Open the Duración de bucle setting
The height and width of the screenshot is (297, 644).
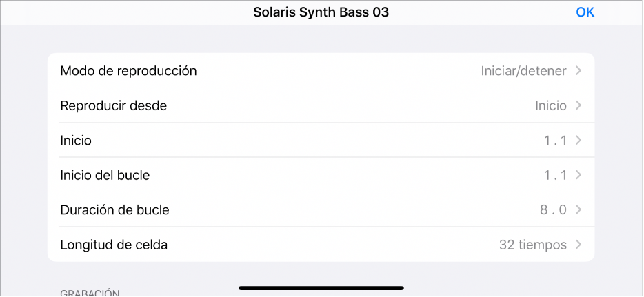[114, 209]
